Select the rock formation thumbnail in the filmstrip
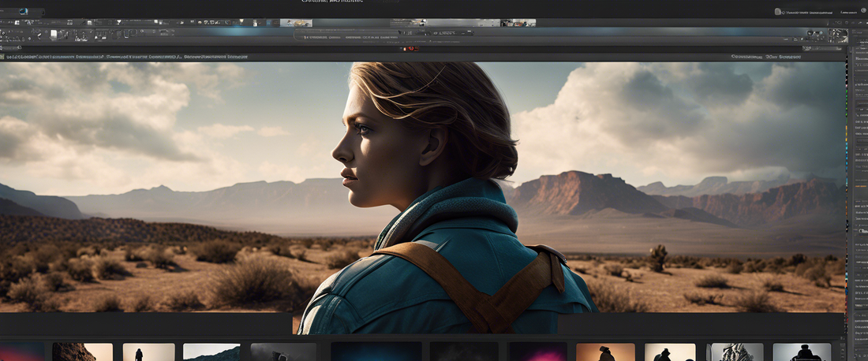 [x=82, y=352]
